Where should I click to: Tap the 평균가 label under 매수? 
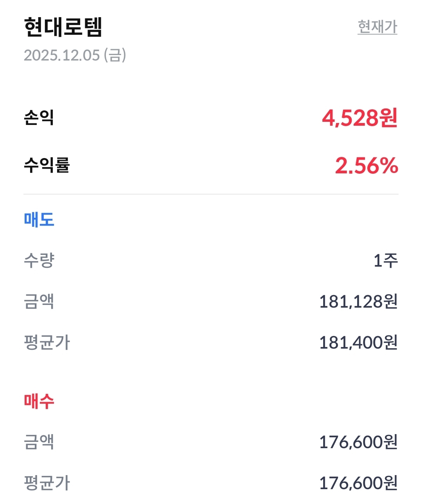[x=46, y=483]
